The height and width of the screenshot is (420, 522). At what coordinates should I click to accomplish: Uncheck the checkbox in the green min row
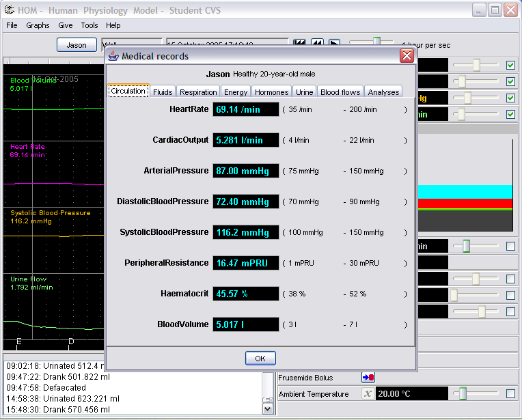pos(510,114)
